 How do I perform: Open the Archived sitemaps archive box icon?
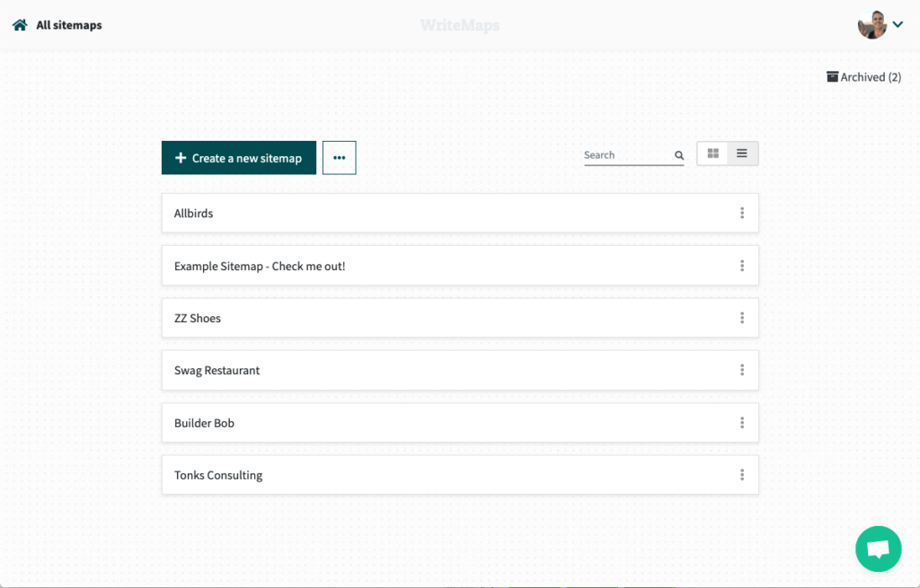[x=831, y=76]
